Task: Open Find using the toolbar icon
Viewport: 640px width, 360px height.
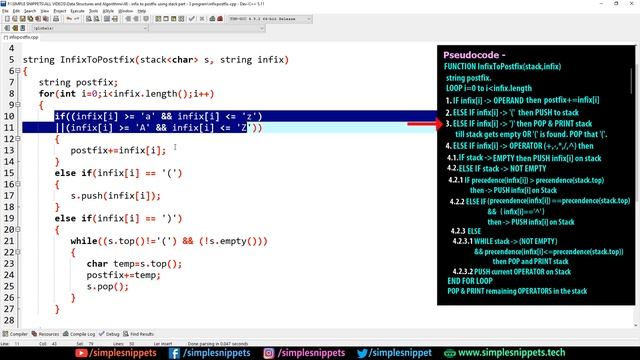Action: tap(89, 19)
